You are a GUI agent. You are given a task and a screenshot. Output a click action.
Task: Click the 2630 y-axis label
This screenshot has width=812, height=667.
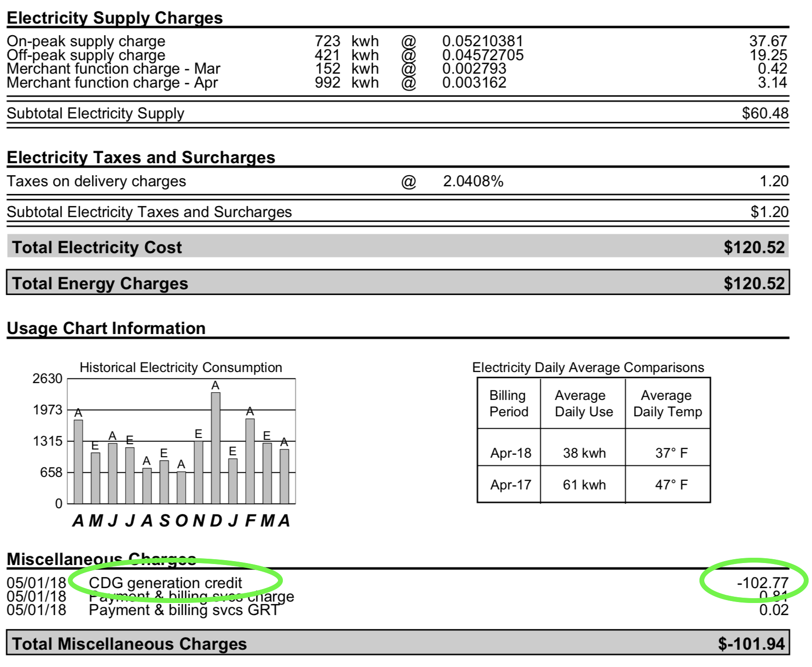pyautogui.click(x=48, y=379)
